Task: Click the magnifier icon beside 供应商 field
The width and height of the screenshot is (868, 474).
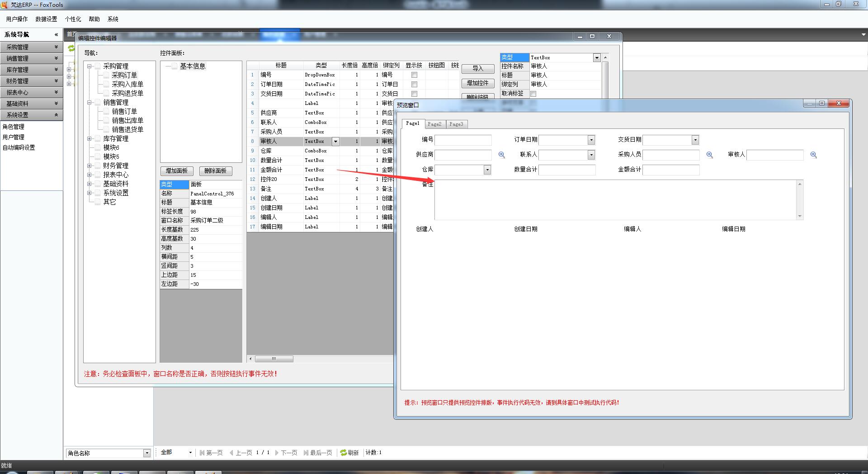Action: point(501,155)
